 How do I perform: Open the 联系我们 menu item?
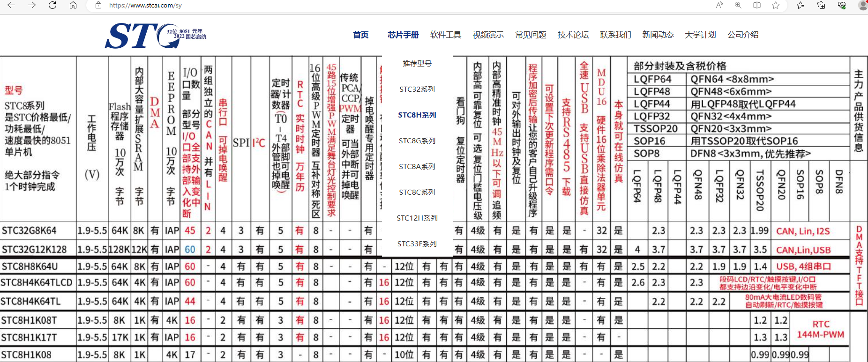(615, 35)
